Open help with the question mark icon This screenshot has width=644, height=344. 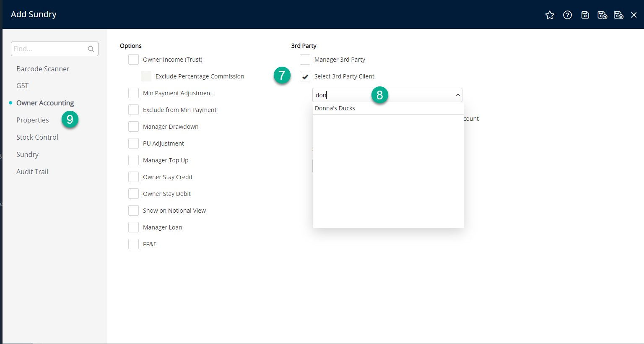pyautogui.click(x=567, y=15)
